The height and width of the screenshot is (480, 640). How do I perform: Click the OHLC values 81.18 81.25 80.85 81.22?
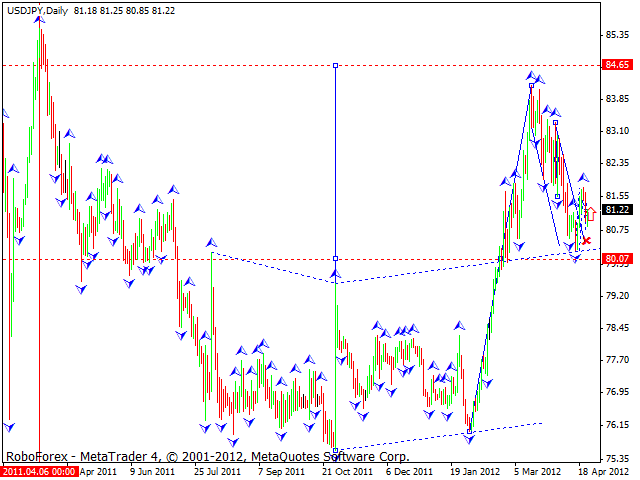click(x=124, y=11)
